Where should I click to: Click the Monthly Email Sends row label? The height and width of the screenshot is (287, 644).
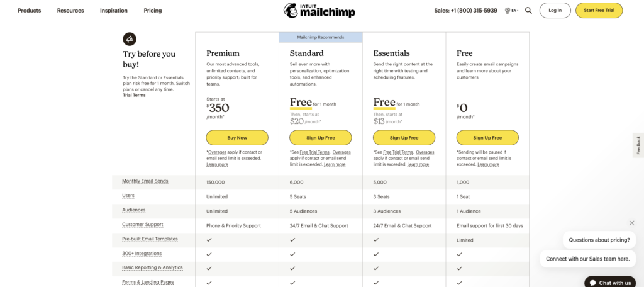(145, 181)
